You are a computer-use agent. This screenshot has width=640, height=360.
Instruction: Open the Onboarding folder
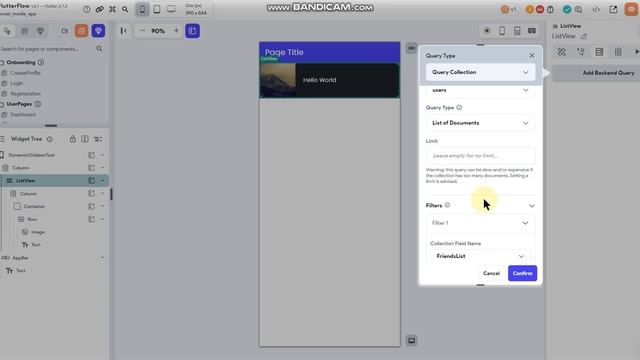coord(20,62)
